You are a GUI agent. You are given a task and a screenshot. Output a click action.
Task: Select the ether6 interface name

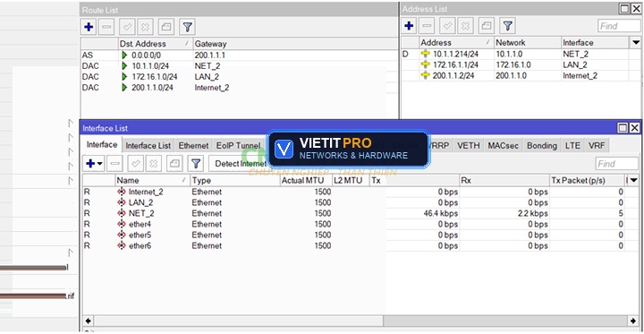click(x=140, y=245)
